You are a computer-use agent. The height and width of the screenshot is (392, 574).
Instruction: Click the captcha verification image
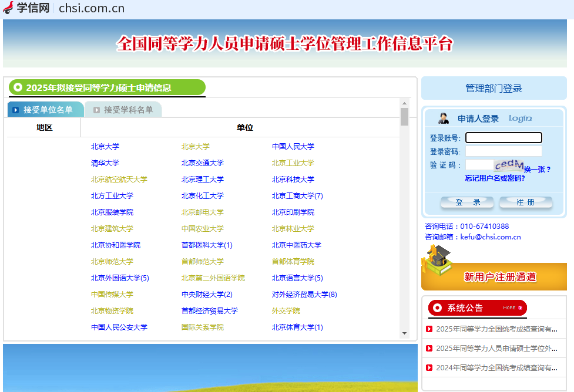tap(508, 165)
